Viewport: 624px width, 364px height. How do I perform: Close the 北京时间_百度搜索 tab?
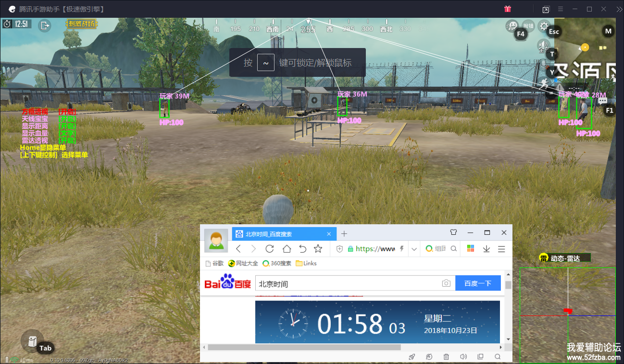329,234
